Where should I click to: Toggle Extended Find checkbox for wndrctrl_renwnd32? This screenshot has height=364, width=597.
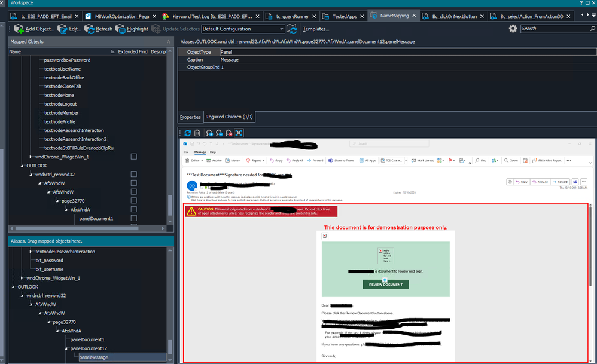[x=133, y=175]
